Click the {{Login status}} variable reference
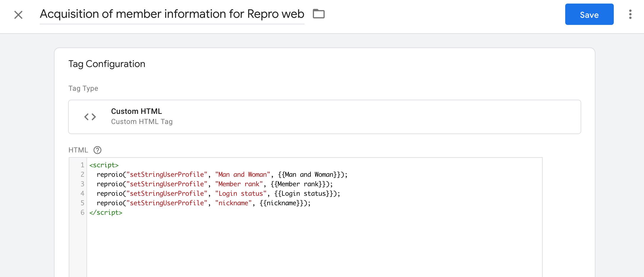Image resolution: width=644 pixels, height=277 pixels. 304,194
